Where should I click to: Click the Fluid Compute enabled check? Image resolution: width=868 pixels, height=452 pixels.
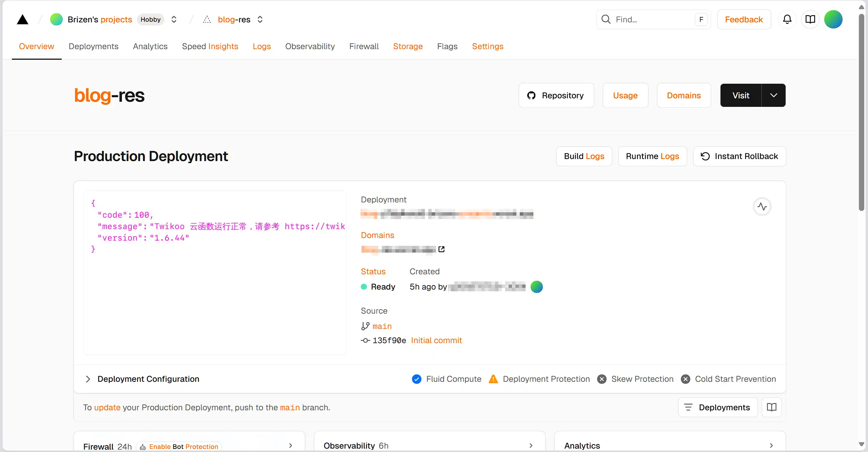tap(417, 379)
